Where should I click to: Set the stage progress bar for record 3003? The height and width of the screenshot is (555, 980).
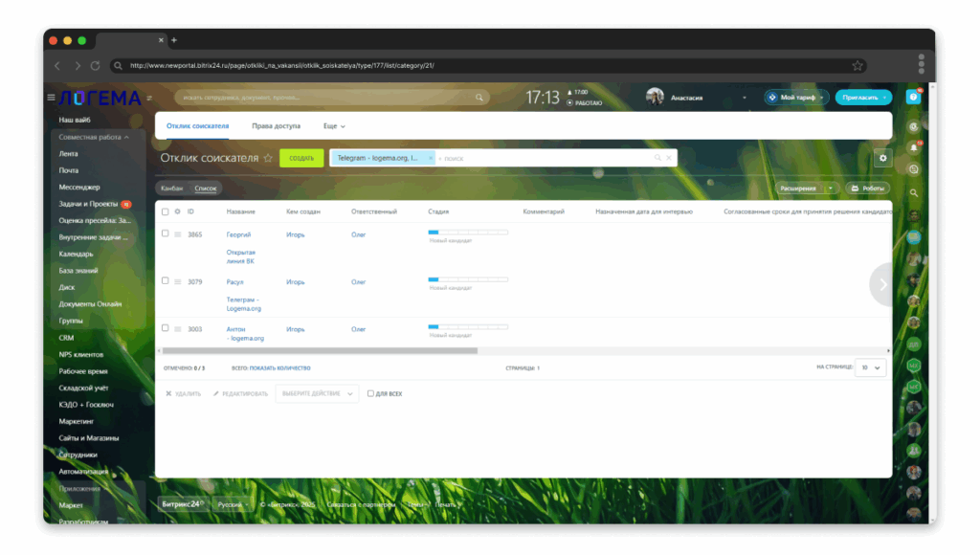[x=468, y=327]
